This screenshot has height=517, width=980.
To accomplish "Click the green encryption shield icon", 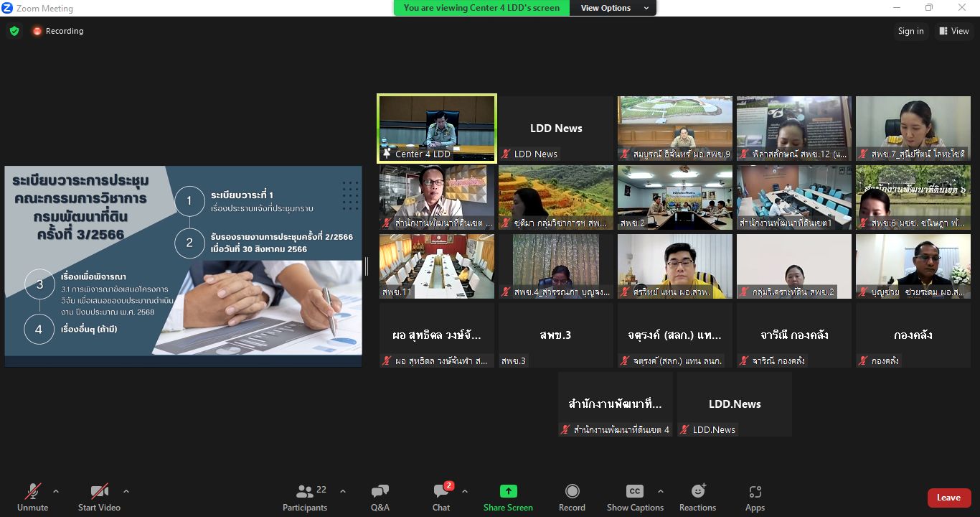I will (x=14, y=31).
